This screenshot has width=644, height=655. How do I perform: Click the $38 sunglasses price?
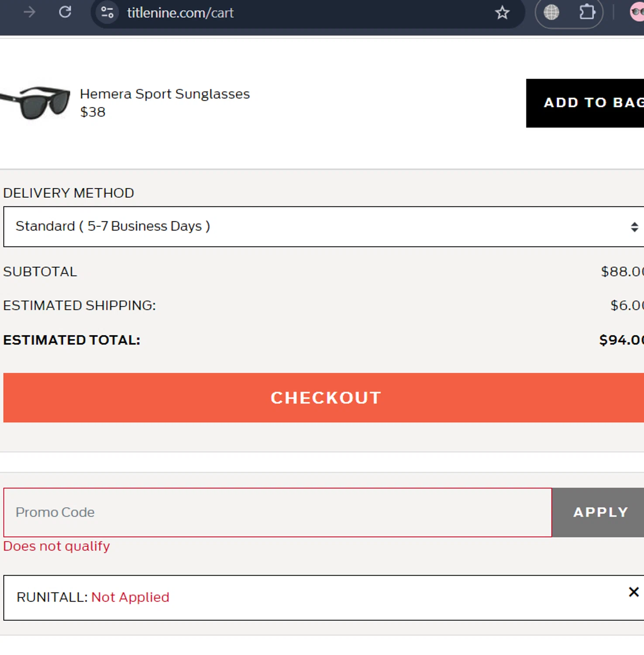tap(93, 112)
